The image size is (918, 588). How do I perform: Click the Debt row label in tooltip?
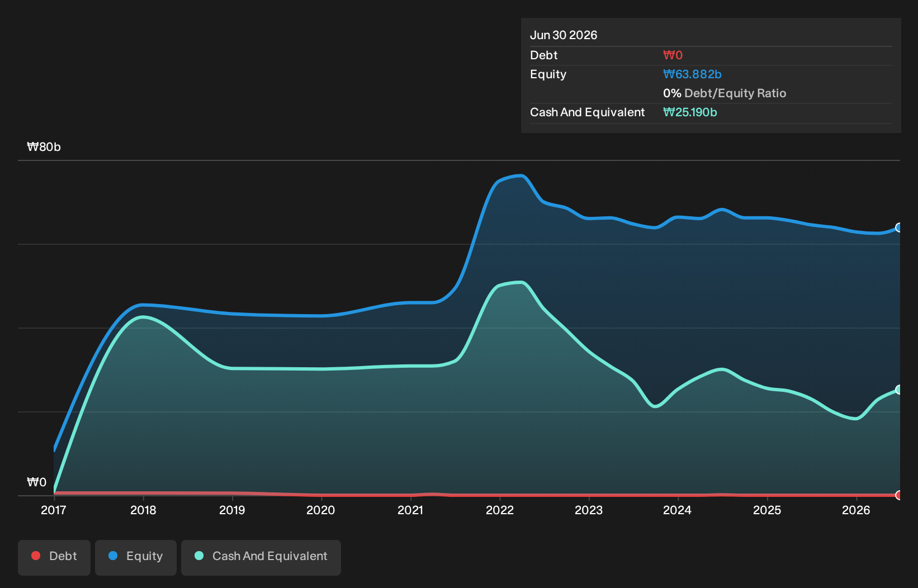click(x=544, y=55)
